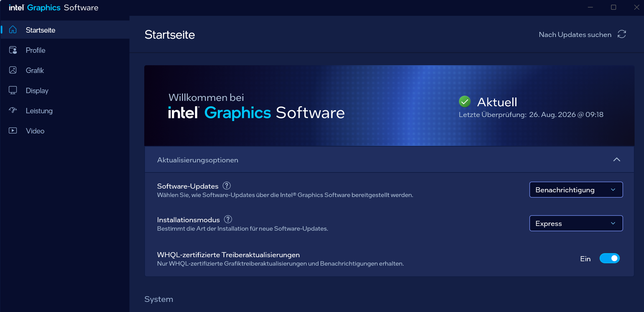This screenshot has width=644, height=312.
Task: Click the System section heading
Action: coord(159,299)
